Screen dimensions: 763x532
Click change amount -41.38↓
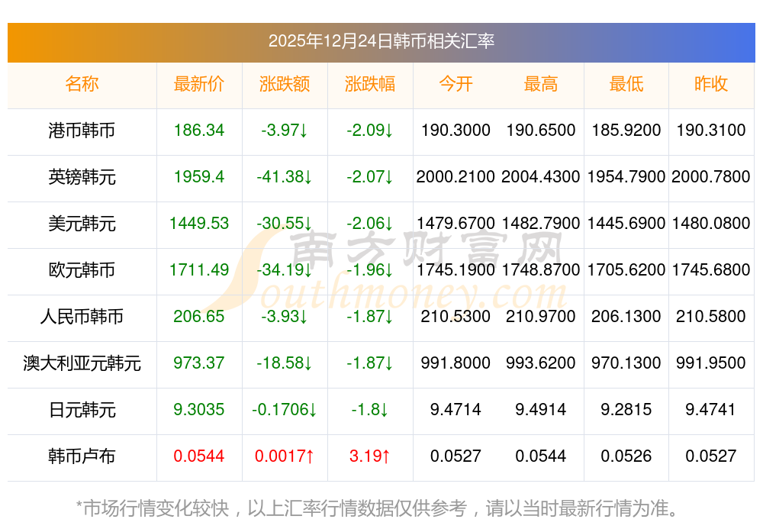(x=285, y=176)
